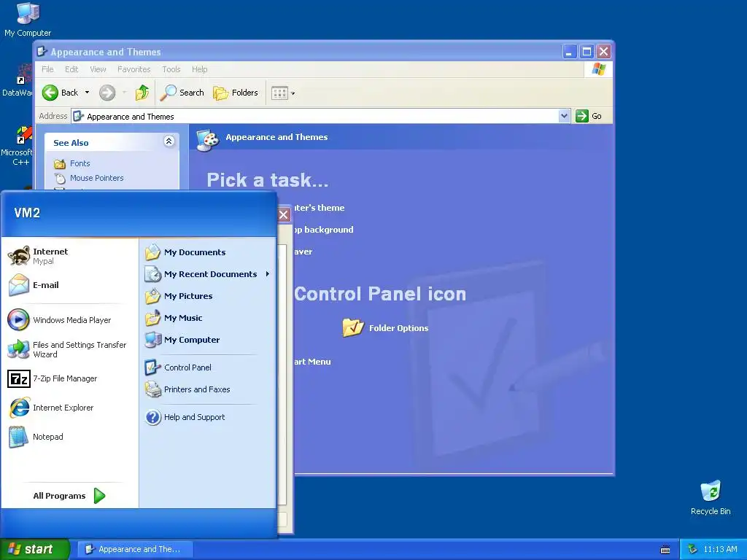The image size is (747, 560).
Task: Open the Favorites menu
Action: (x=134, y=69)
